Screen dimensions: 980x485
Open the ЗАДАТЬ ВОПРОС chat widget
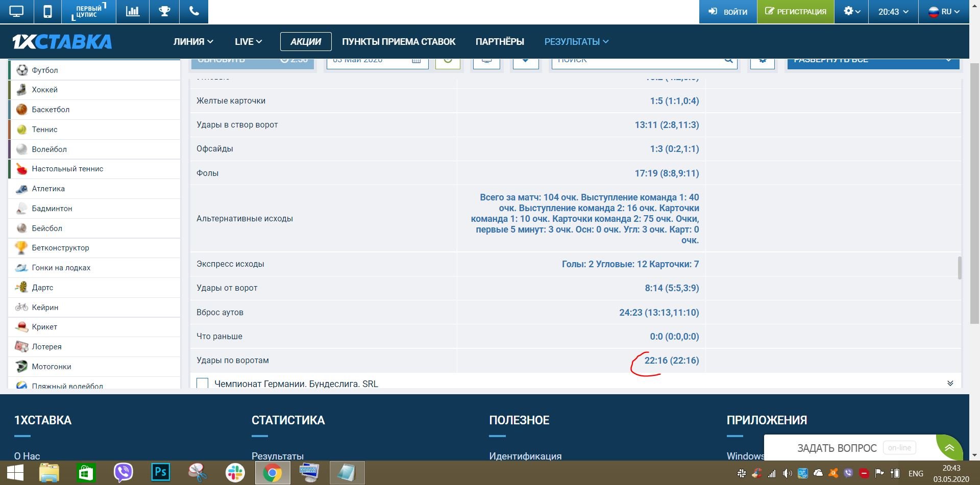pyautogui.click(x=837, y=448)
